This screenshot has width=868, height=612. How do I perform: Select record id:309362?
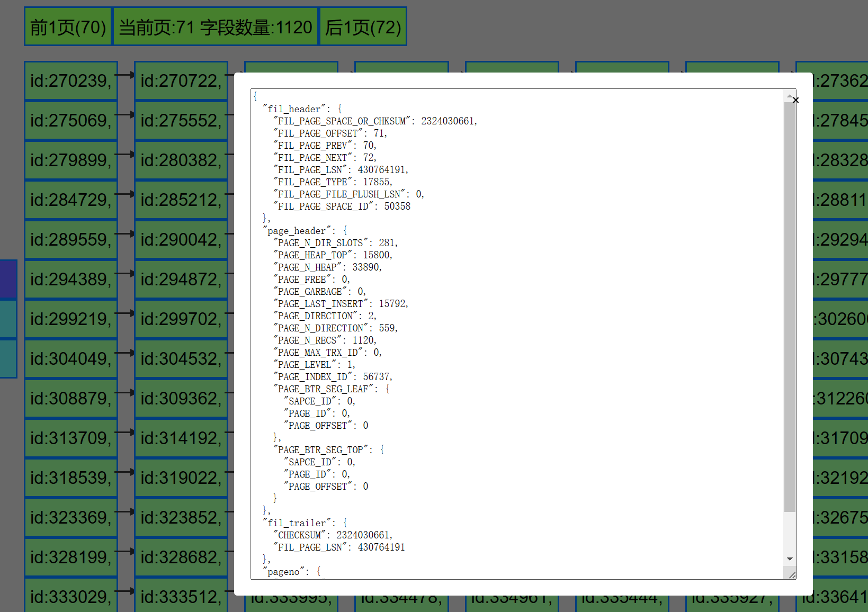point(181,398)
